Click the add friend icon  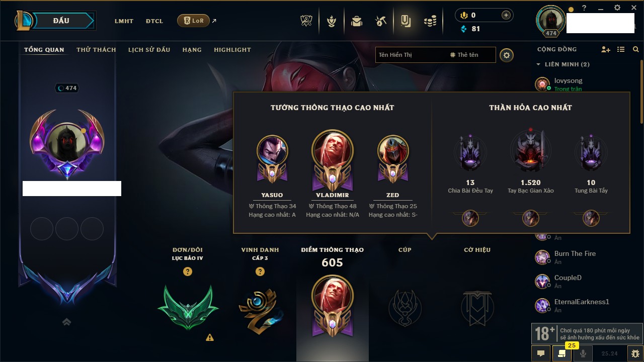(x=606, y=49)
